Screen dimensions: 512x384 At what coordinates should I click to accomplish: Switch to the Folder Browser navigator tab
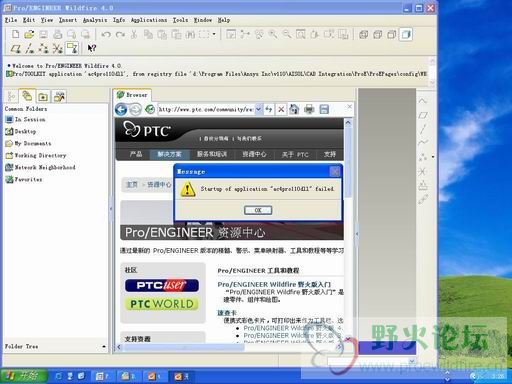27,96
